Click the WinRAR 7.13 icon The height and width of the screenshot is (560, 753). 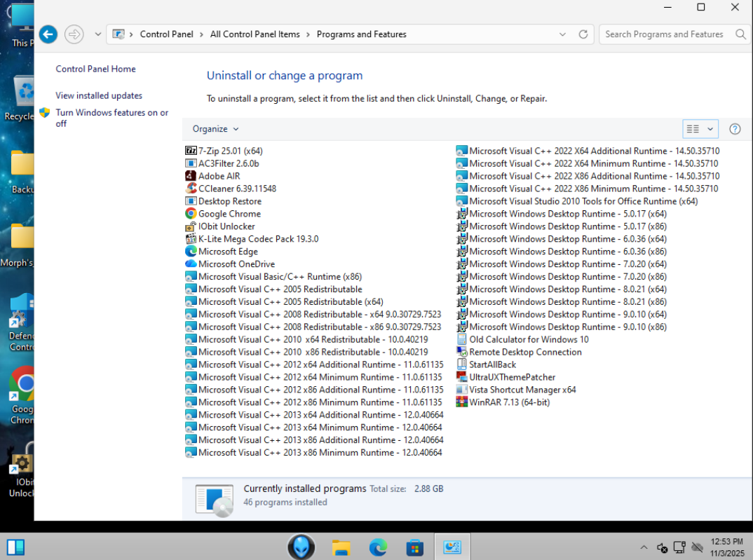[x=461, y=402]
